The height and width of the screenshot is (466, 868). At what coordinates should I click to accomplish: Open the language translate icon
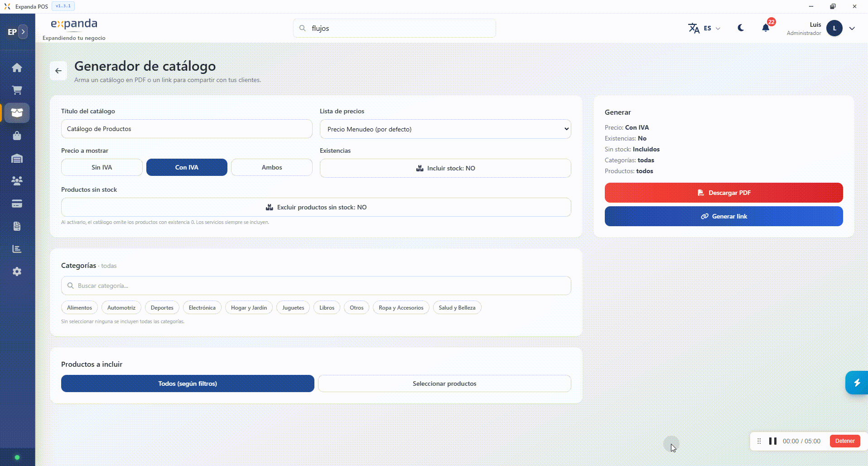[694, 28]
